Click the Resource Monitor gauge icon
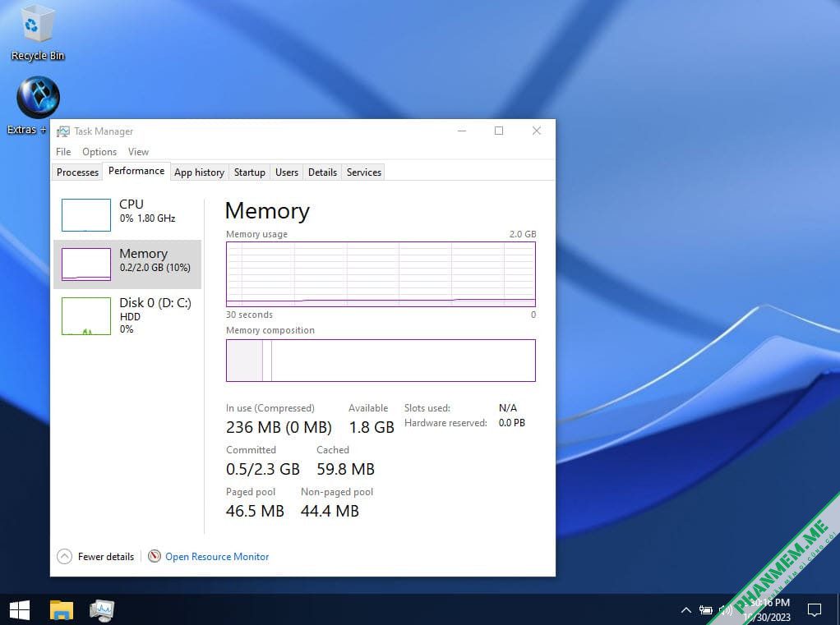Image resolution: width=840 pixels, height=625 pixels. (x=155, y=557)
